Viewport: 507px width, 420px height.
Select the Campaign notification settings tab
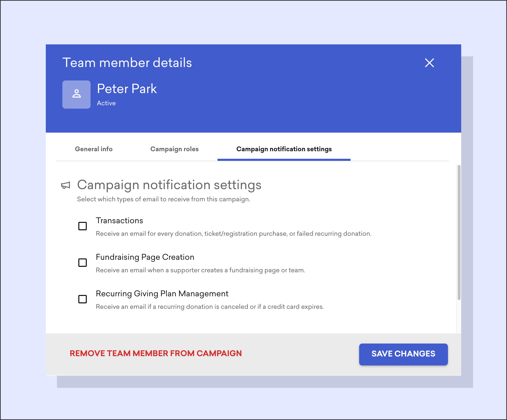click(284, 149)
